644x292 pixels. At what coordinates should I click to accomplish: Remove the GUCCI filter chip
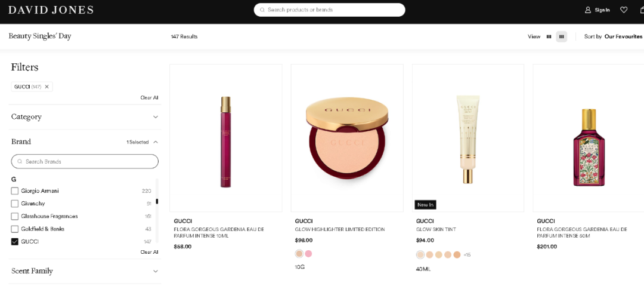point(47,87)
